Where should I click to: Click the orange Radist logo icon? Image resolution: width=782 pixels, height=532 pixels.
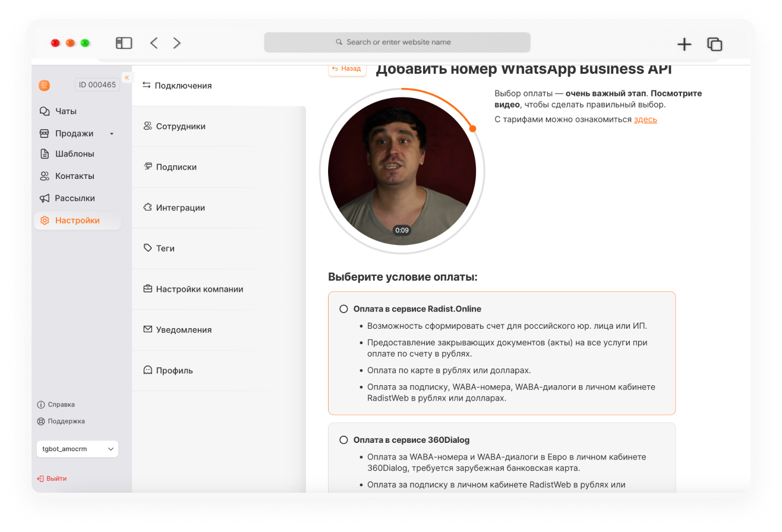[x=45, y=86]
